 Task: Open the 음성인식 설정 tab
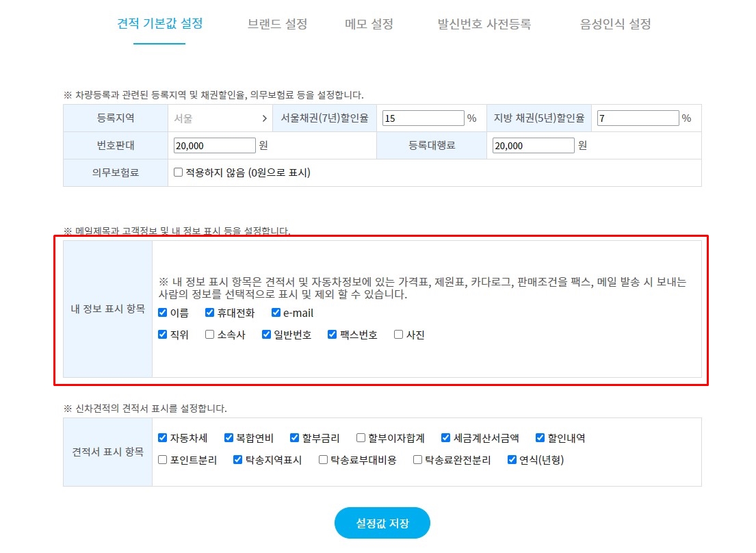615,24
